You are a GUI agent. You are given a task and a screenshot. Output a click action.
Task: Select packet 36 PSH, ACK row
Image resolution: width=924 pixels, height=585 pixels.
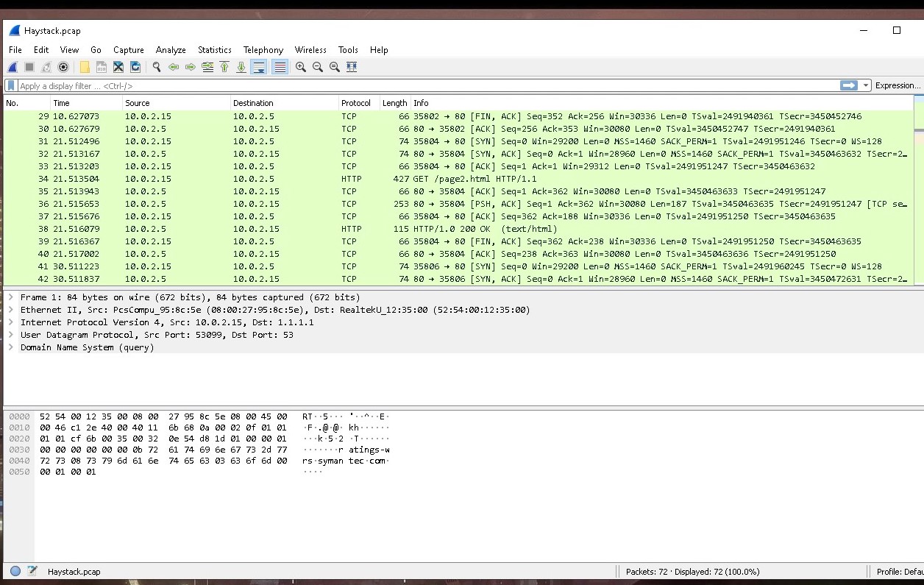point(458,204)
